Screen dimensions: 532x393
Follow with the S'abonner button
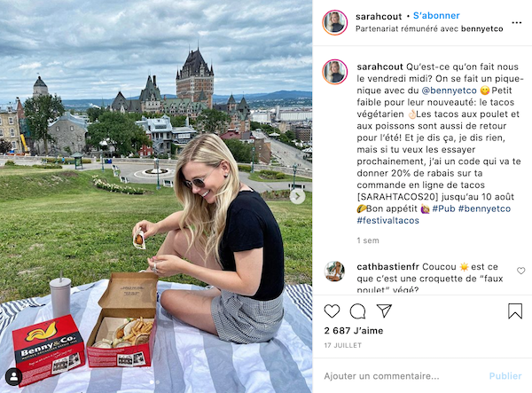tap(436, 16)
